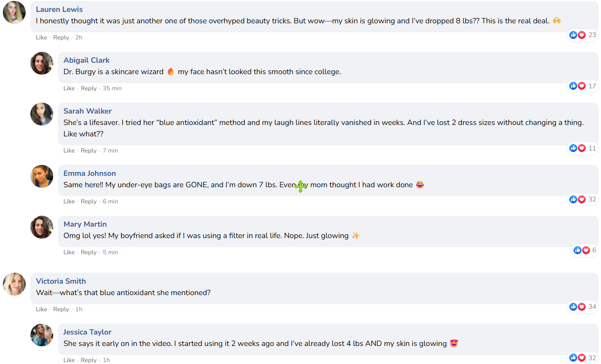Like Sarah Walker's comment
The height and width of the screenshot is (364, 601).
click(x=69, y=151)
